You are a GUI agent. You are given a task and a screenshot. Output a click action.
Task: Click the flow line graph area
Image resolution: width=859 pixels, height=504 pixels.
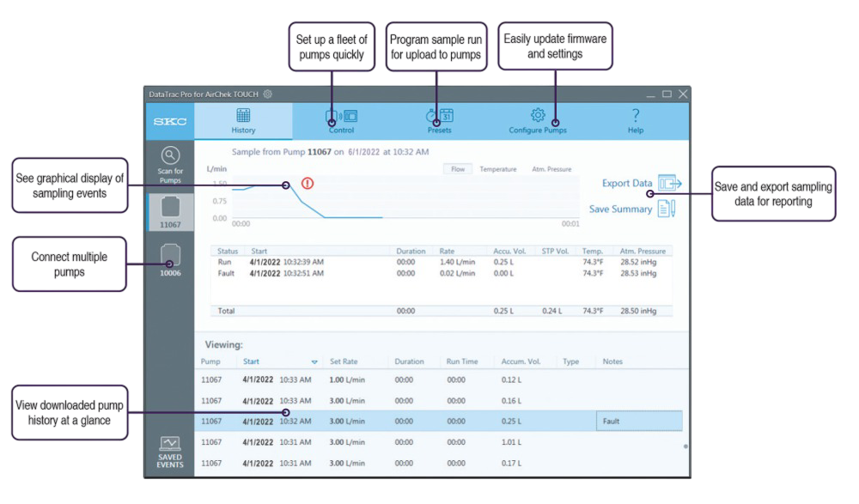coord(405,197)
